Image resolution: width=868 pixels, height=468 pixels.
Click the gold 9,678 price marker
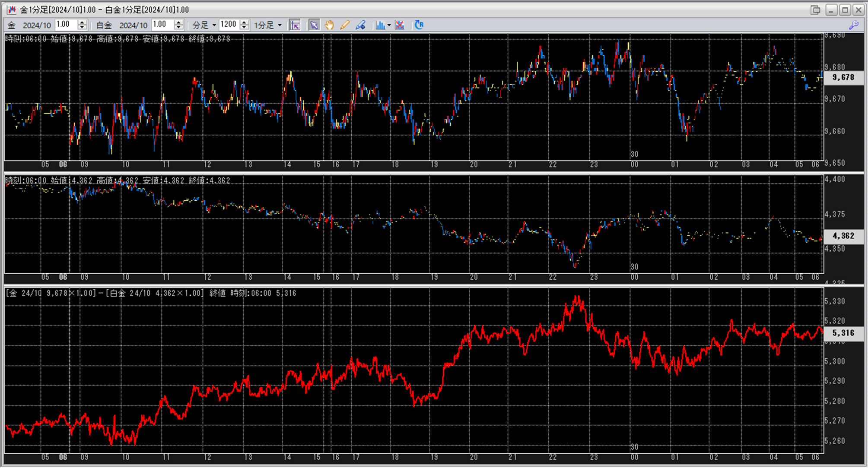click(843, 77)
